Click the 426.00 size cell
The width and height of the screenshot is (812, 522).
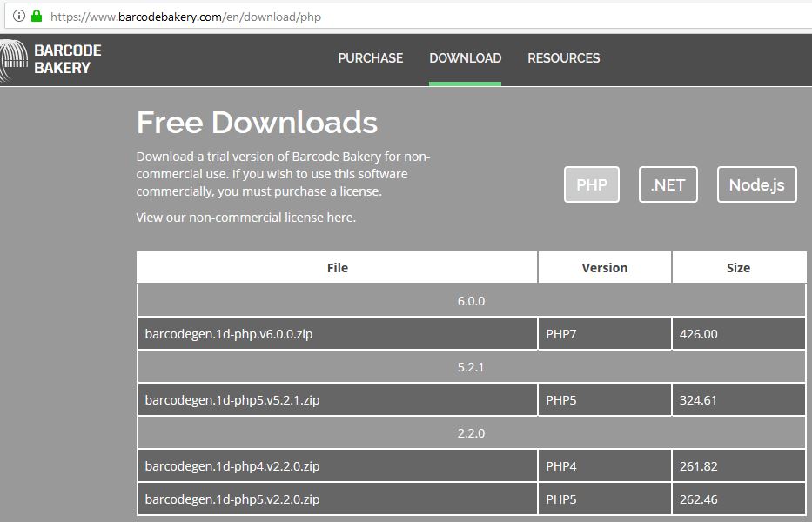[x=739, y=334]
